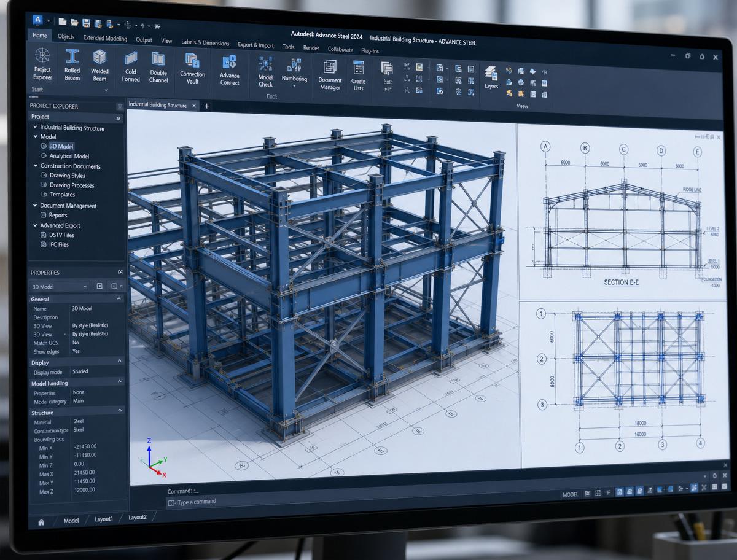The height and width of the screenshot is (560, 737).
Task: Collapse the Advanced Export node
Action: coord(36,225)
